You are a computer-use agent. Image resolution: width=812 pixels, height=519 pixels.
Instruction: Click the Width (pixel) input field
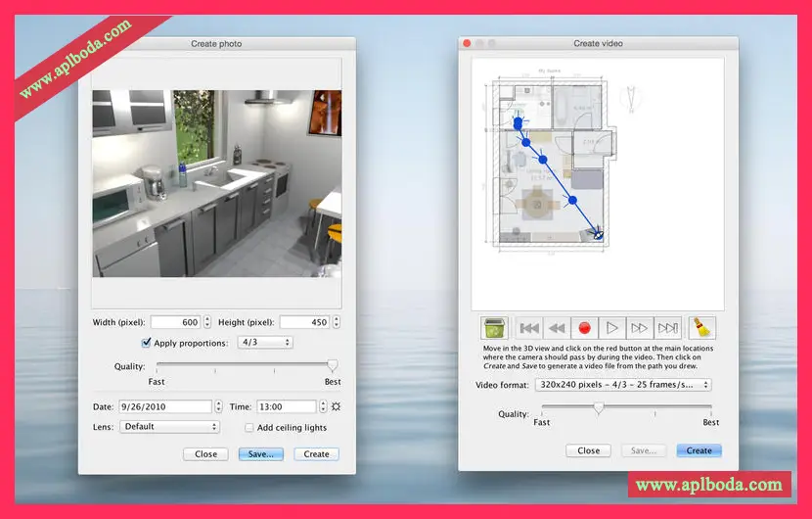(x=175, y=322)
